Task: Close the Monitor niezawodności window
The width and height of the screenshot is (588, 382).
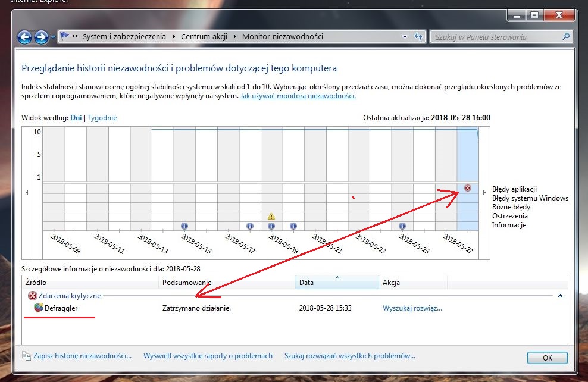Action: click(559, 15)
